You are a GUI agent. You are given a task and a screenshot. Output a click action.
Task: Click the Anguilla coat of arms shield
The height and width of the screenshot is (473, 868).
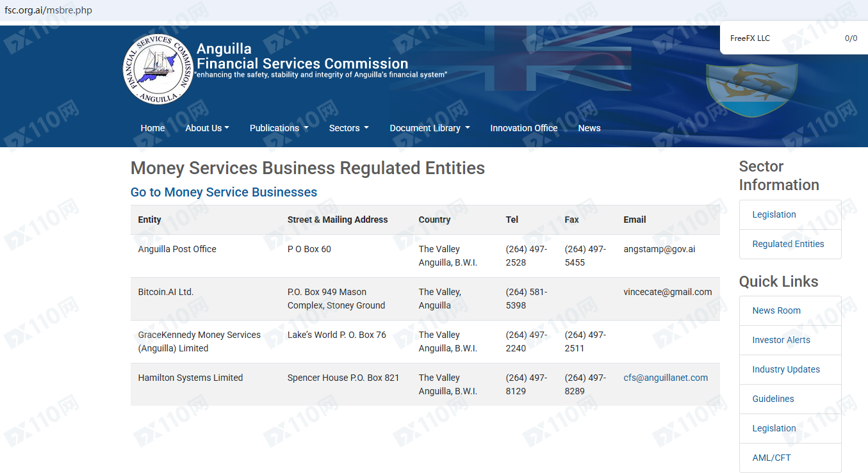coord(751,90)
